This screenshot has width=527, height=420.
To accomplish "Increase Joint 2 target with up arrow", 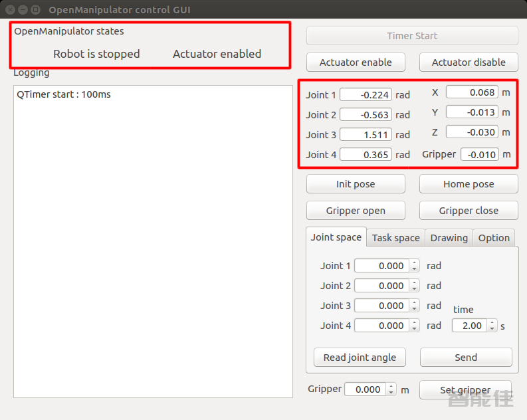I will pos(415,282).
